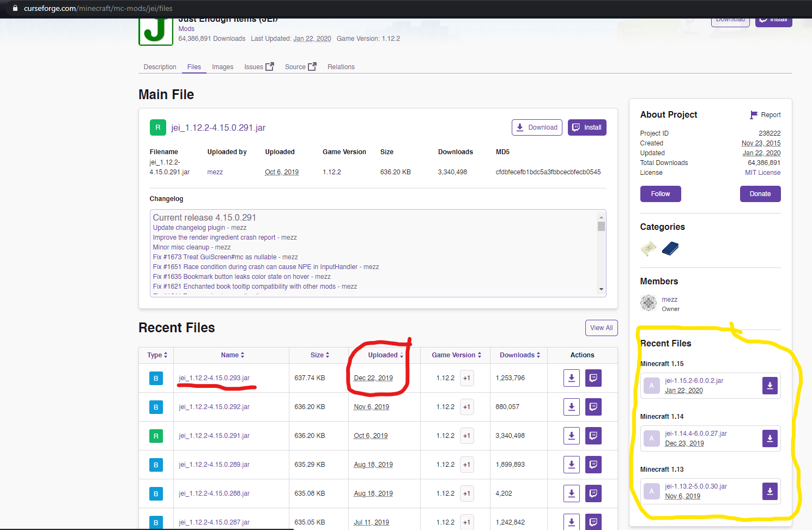
Task: Open the Description tab
Action: point(160,67)
